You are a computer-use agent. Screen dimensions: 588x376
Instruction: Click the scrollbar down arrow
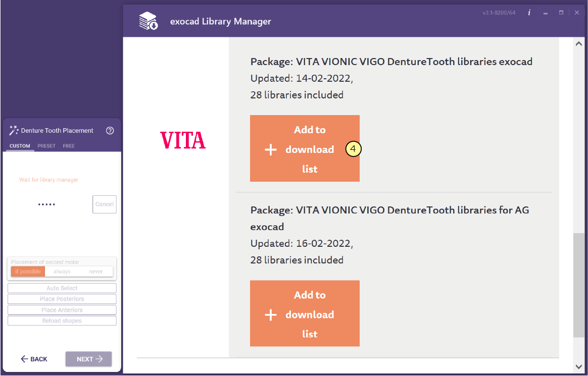(x=578, y=367)
